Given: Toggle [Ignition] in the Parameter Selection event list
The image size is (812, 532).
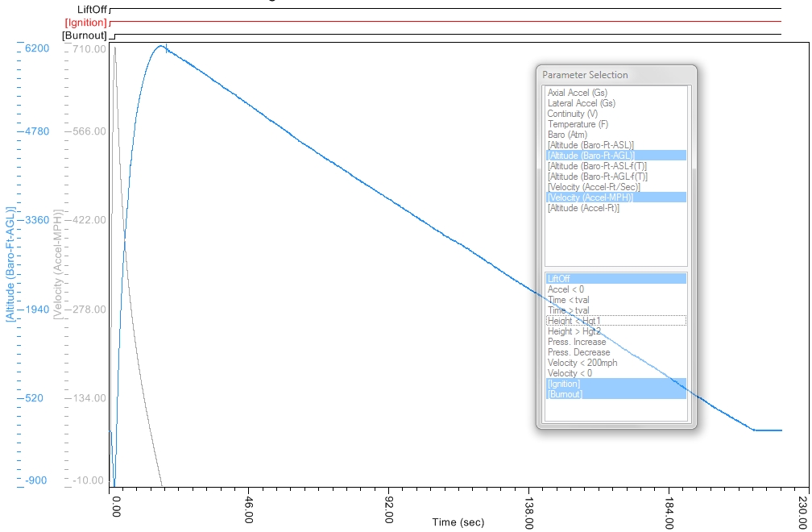Looking at the screenshot, I should tap(615, 384).
